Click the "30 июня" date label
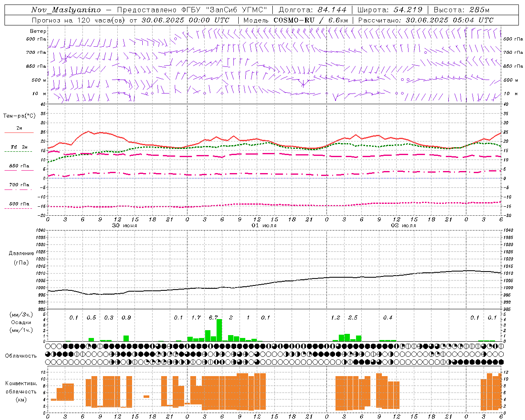525x420 pixels. point(125,226)
